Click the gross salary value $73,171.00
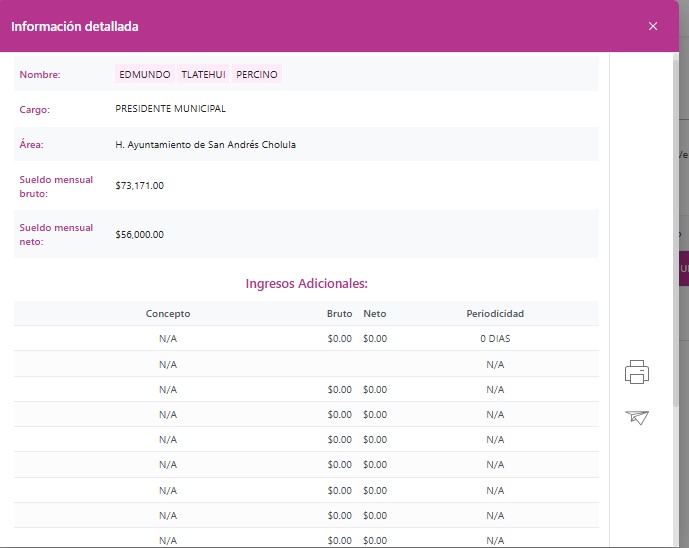Viewport: 689px width, 548px height. click(x=140, y=186)
